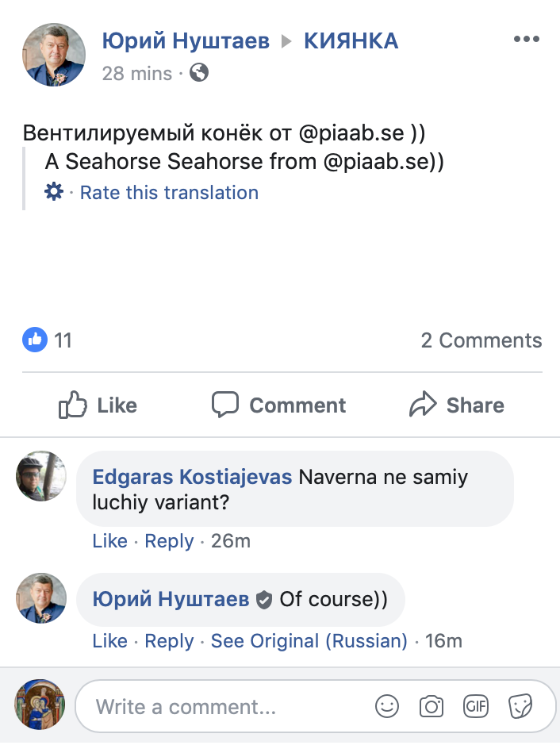Click the verified badge beside Юрий Нуштаев
The height and width of the screenshot is (749, 560).
(x=264, y=599)
